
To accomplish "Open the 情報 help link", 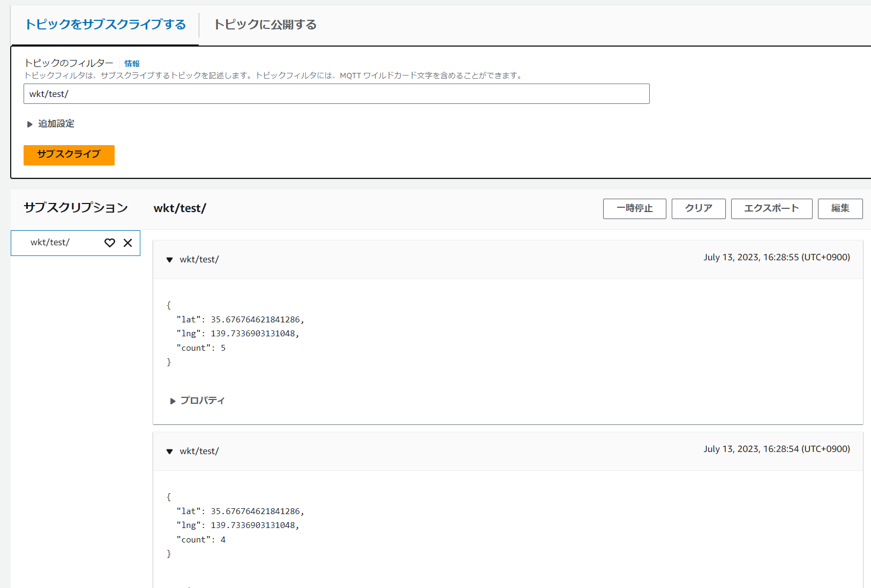I will point(131,63).
